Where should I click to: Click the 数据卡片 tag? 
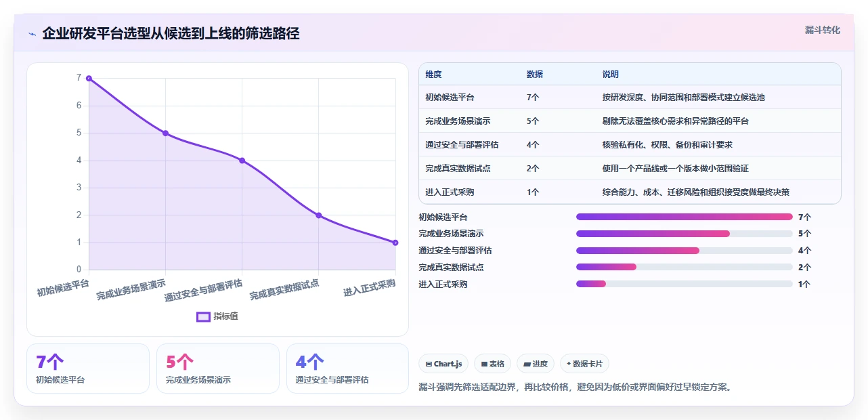point(584,364)
